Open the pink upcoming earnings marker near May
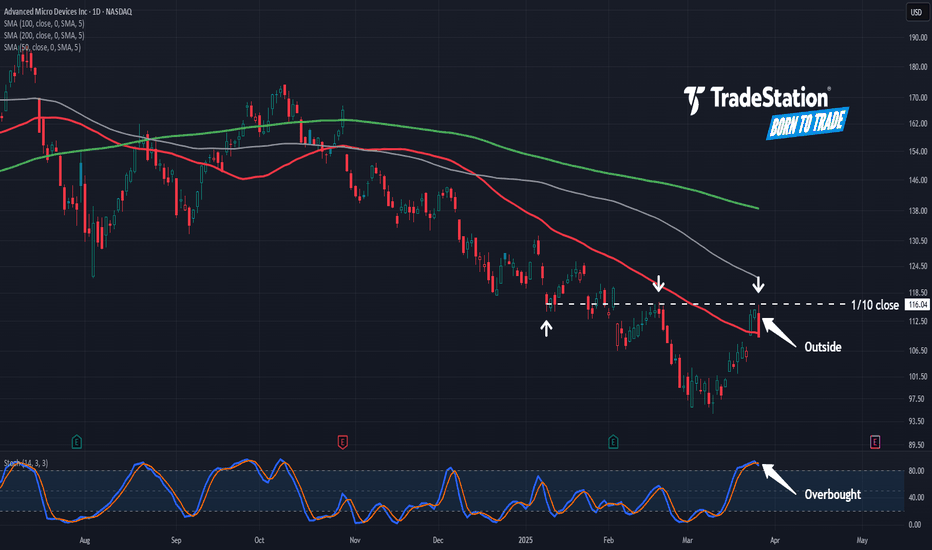This screenshot has height=550, width=932. (x=875, y=442)
